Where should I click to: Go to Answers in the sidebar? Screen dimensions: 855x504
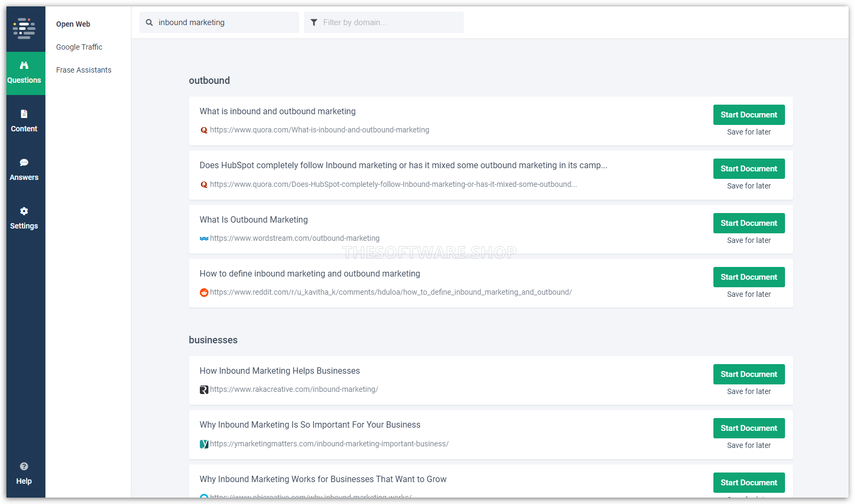(24, 170)
